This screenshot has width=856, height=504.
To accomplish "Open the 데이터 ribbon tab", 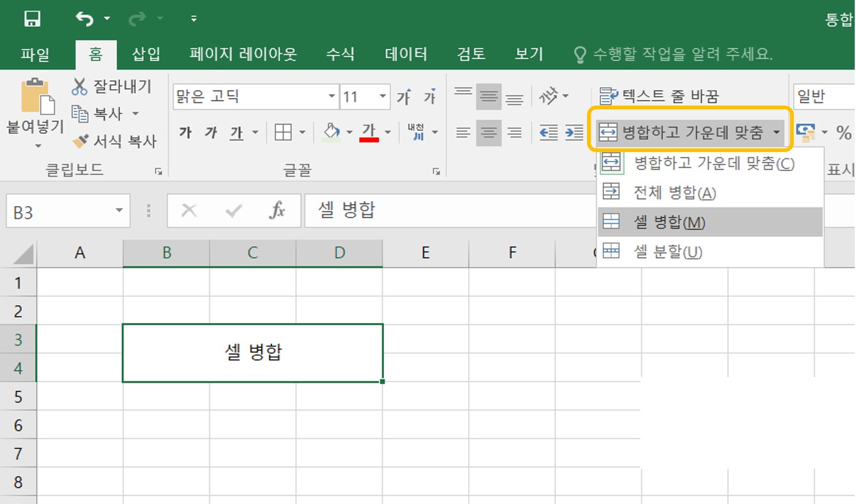I will [406, 54].
